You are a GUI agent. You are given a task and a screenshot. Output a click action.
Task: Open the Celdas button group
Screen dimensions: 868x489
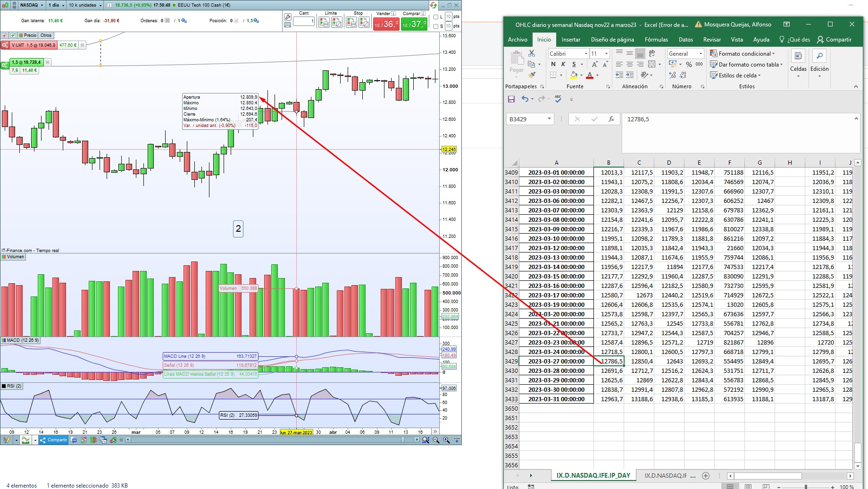[798, 63]
